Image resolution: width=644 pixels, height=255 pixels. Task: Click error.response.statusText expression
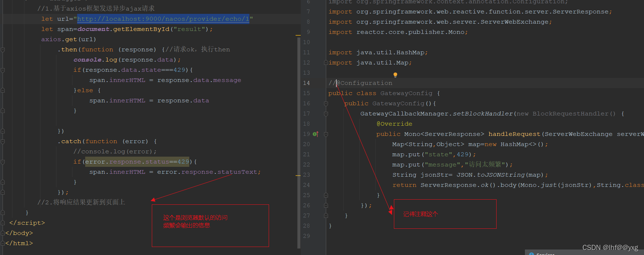point(207,172)
